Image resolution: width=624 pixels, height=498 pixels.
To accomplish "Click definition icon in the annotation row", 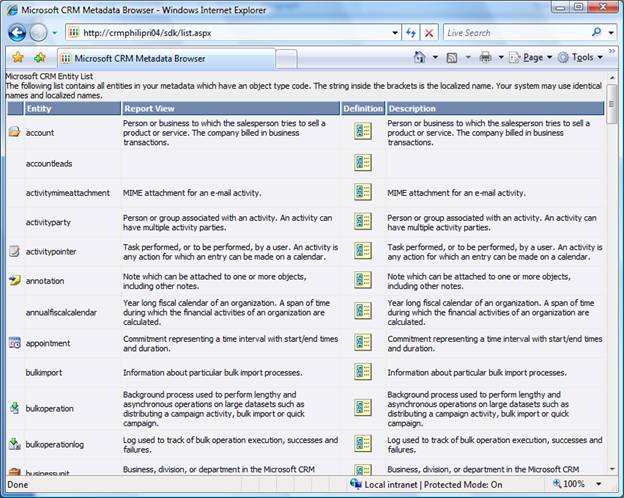I will click(362, 282).
